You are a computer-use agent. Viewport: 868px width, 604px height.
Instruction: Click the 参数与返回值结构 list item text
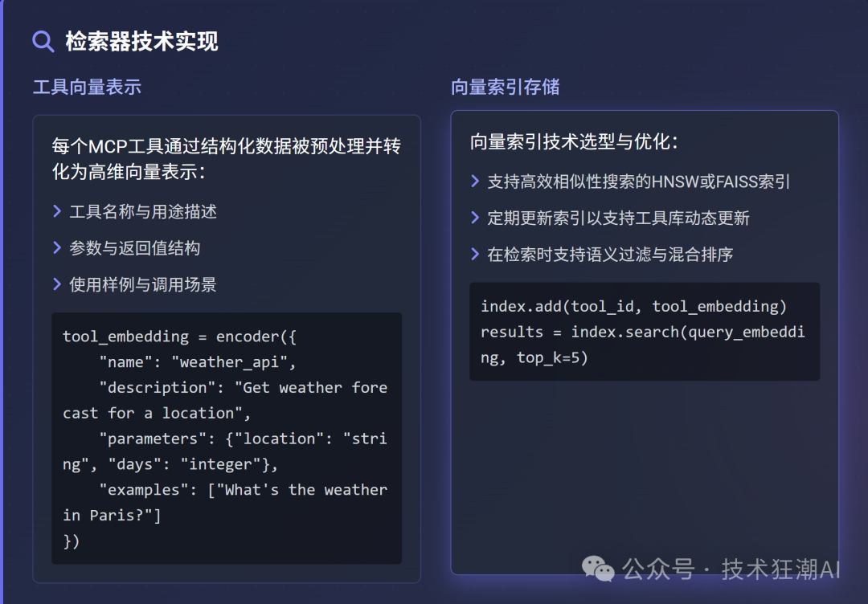tap(134, 248)
